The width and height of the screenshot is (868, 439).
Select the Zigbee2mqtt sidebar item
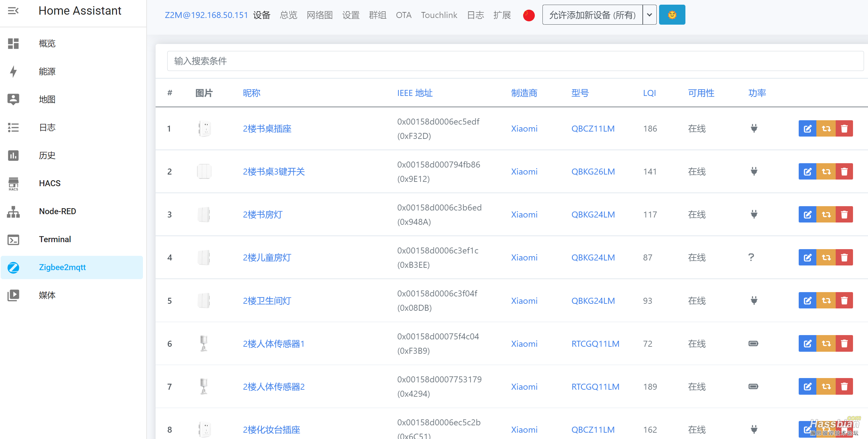[x=71, y=267]
